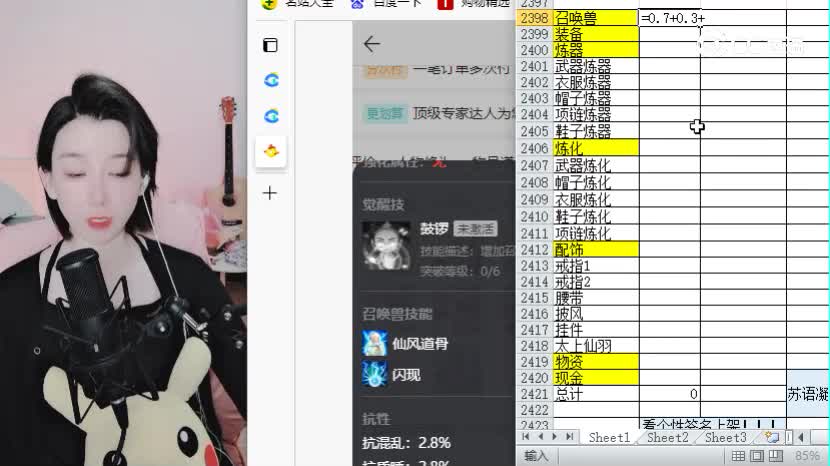Click the 抗混乱: 2.8% resistance text
The image size is (830, 466).
tap(406, 443)
